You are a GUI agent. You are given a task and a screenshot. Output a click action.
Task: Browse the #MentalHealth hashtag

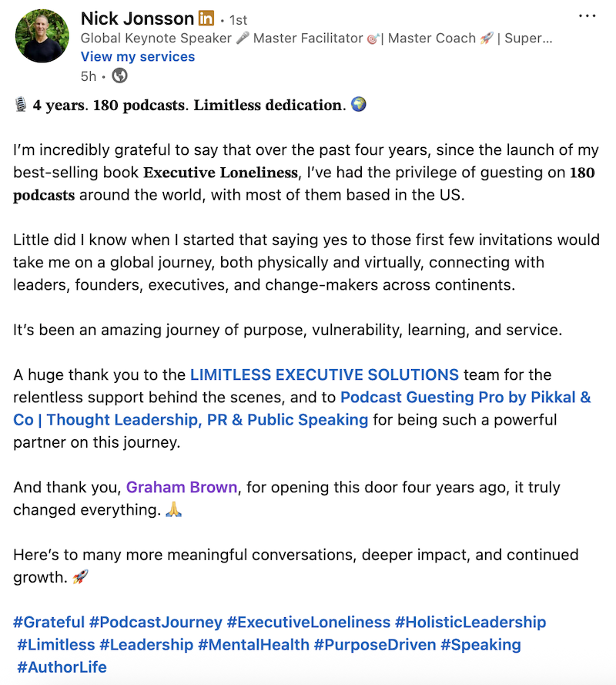click(x=253, y=645)
